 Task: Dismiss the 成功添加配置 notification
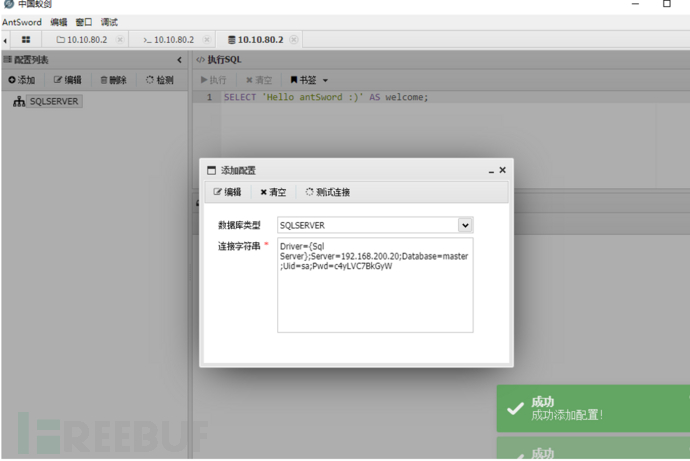[x=593, y=409]
